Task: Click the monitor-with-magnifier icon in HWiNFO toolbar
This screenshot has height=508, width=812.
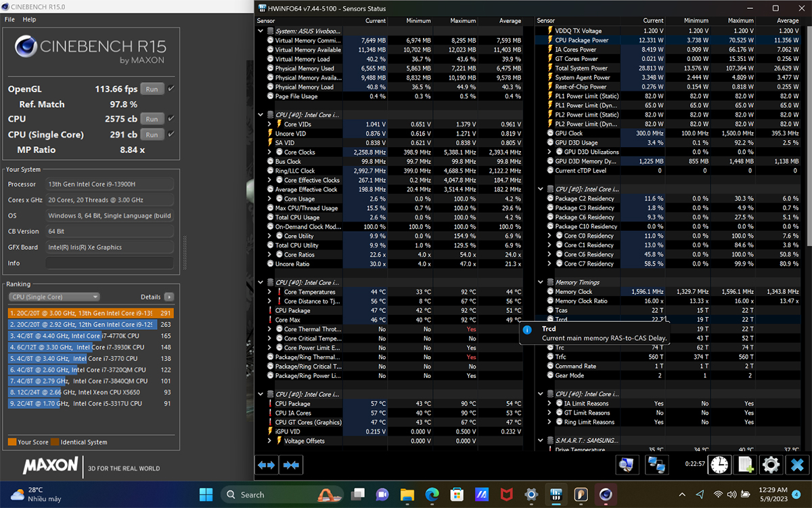Action: pyautogui.click(x=627, y=465)
